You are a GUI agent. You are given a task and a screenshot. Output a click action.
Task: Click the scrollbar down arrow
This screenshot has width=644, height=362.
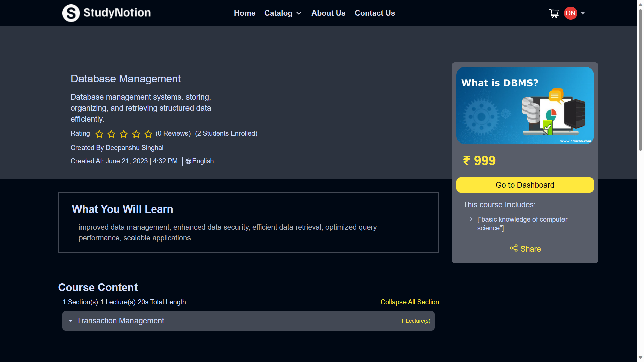pyautogui.click(x=640, y=358)
